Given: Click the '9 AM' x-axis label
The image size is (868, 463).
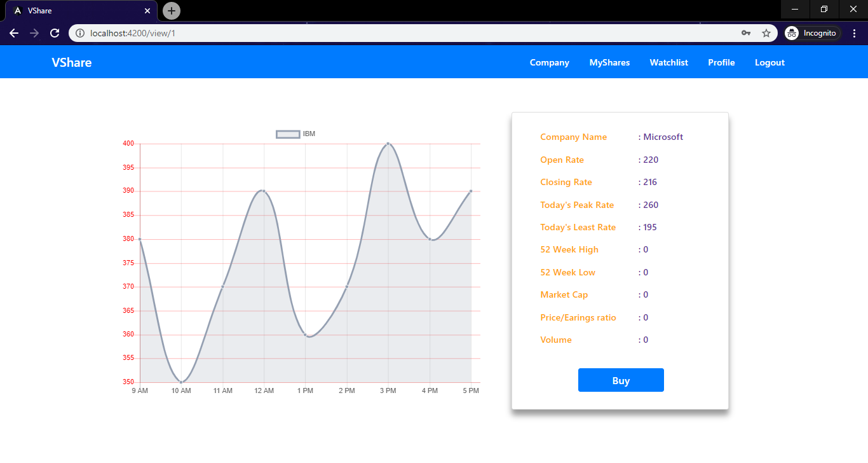Looking at the screenshot, I should pos(140,390).
